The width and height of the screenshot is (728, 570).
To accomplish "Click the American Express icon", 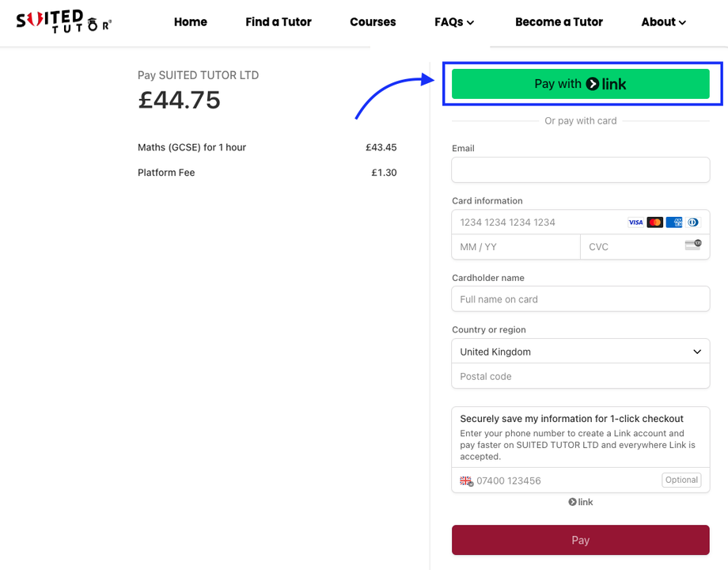I will (674, 222).
